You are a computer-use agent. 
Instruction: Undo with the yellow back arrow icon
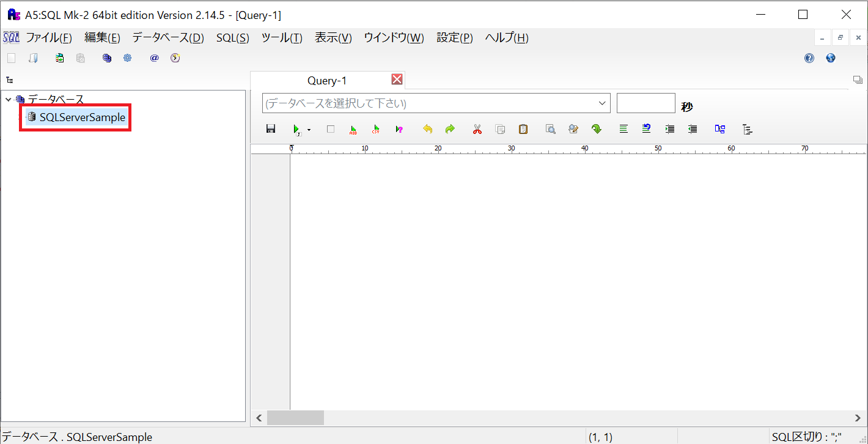point(428,129)
